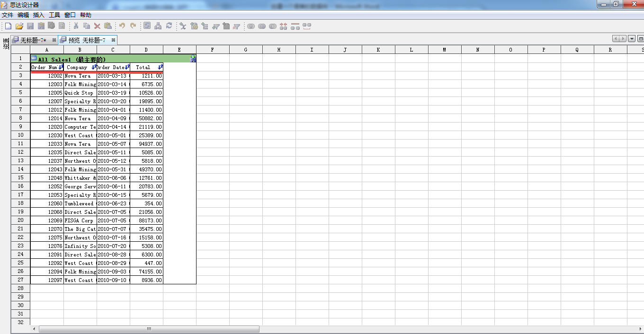The height and width of the screenshot is (334, 644).
Task: Click the horizontal scrollbar right arrow
Action: tap(640, 328)
